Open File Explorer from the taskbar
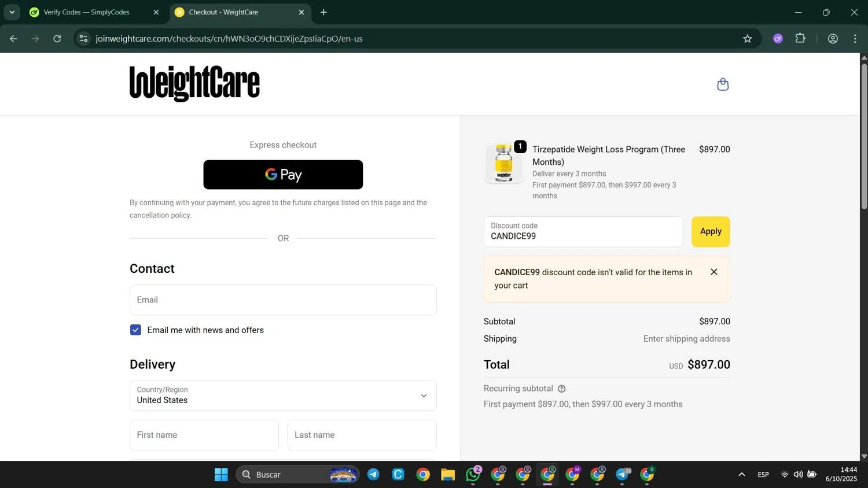 pyautogui.click(x=448, y=475)
